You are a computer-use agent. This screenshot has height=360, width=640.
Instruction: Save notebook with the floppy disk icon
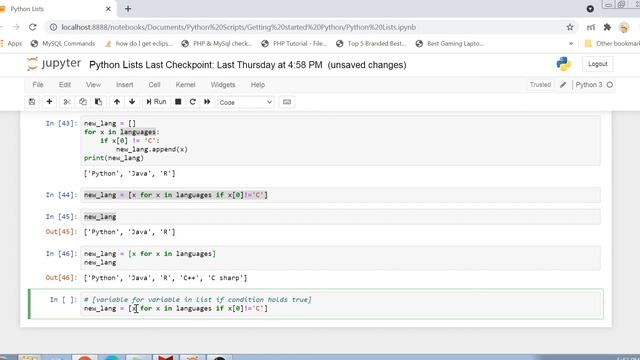tap(32, 102)
